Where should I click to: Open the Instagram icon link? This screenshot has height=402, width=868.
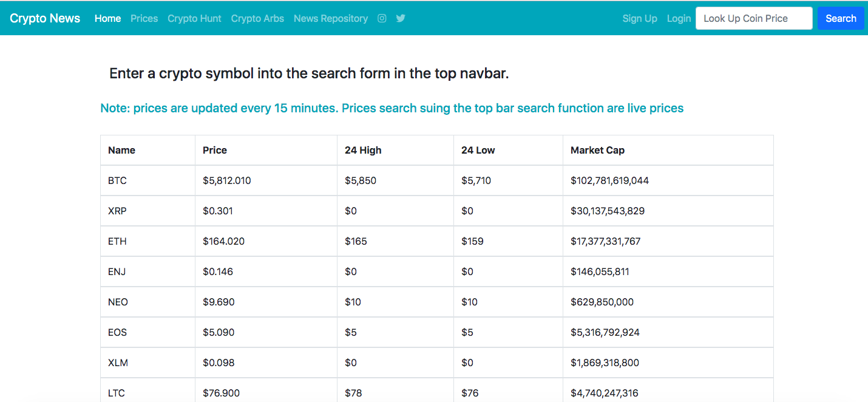382,18
